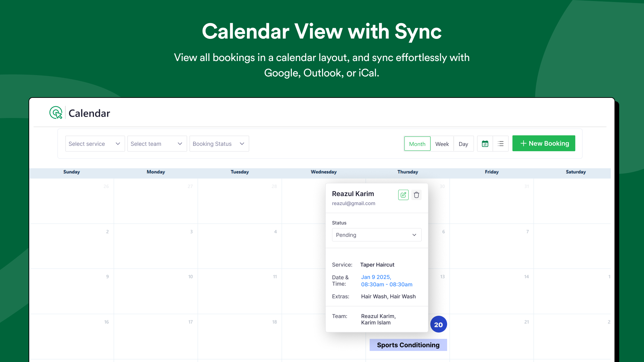644x362 pixels.
Task: Click the Jan 9 2025 date link
Action: [376, 277]
